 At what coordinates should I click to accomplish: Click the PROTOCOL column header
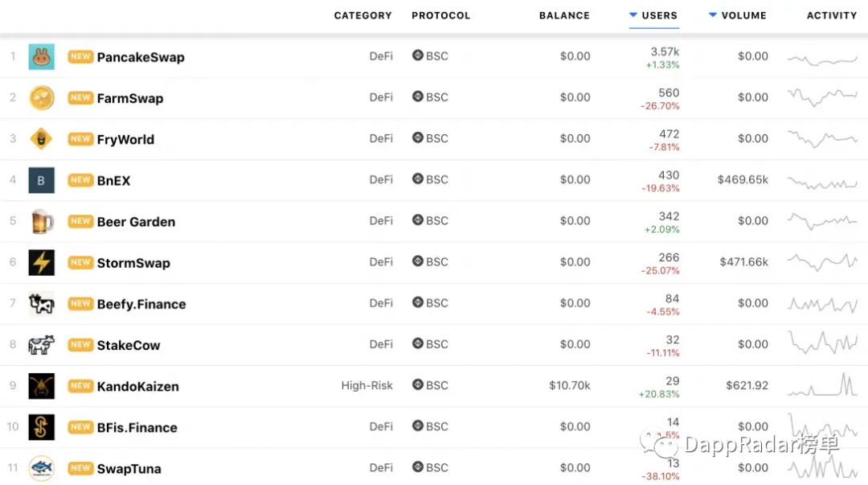[440, 15]
